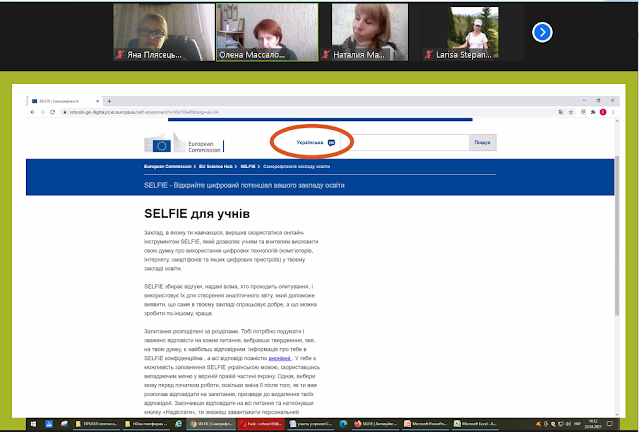Image resolution: width=639 pixels, height=432 pixels.
Task: Switch to the Word document taskbar window
Action: pyautogui.click(x=310, y=424)
